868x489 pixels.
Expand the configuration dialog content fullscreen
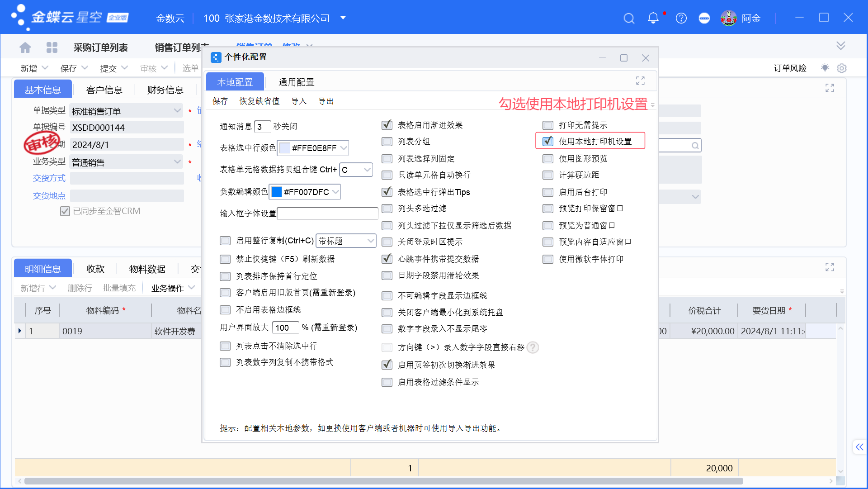point(640,81)
